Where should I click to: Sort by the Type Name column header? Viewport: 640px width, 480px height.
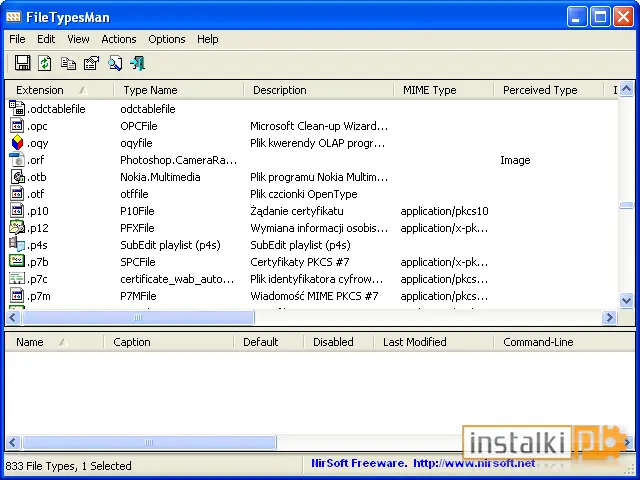click(x=179, y=90)
